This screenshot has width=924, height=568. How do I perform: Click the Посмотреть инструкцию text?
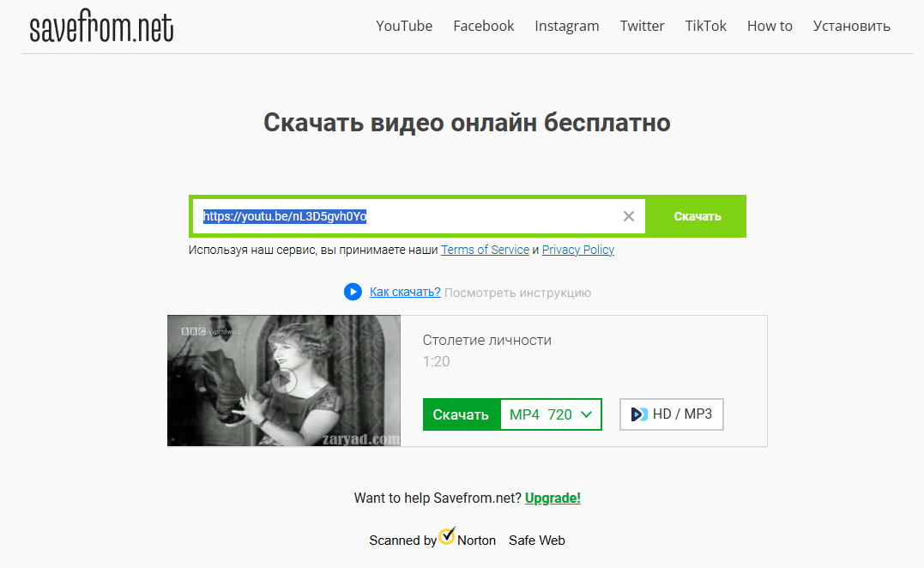pyautogui.click(x=517, y=293)
